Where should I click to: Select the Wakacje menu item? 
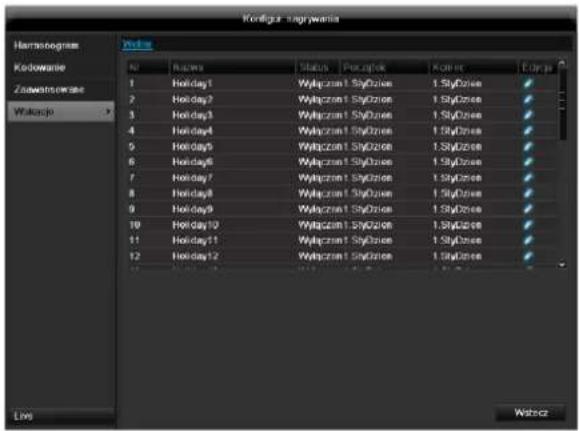(61, 112)
